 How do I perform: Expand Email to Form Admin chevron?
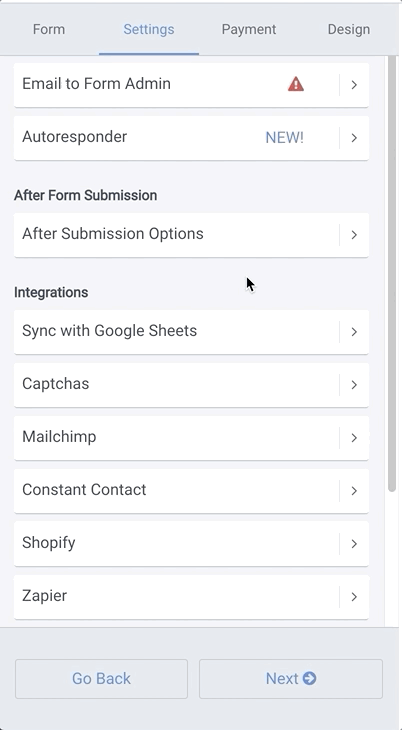(x=354, y=85)
